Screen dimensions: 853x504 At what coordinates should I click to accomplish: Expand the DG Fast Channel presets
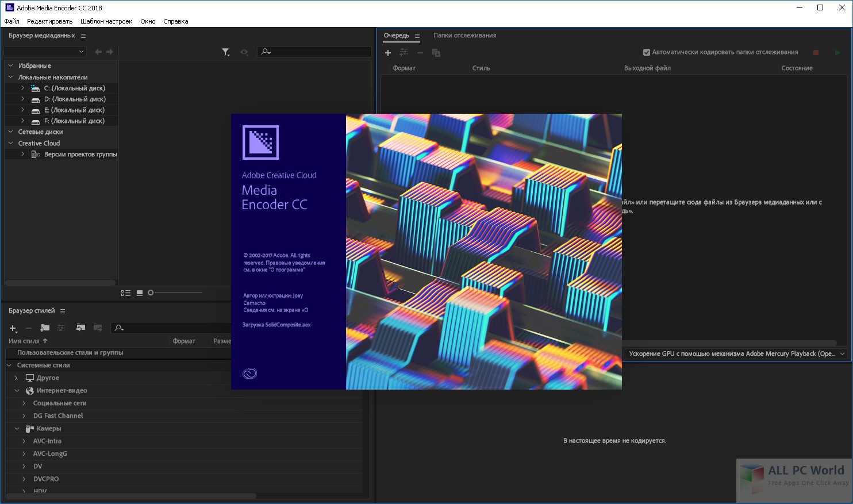point(24,416)
